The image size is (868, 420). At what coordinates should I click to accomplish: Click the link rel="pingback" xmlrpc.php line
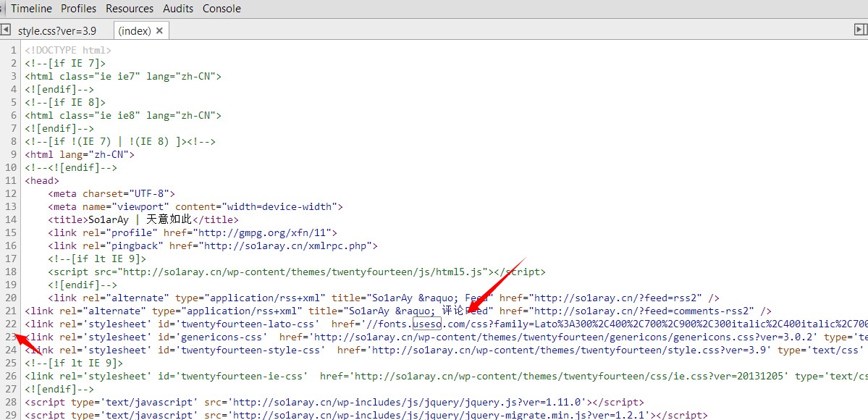(x=213, y=246)
